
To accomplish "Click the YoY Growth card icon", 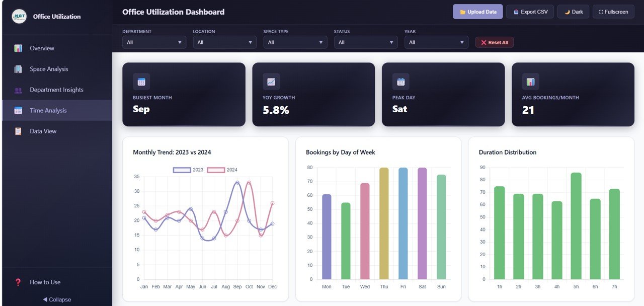I will [x=271, y=81].
